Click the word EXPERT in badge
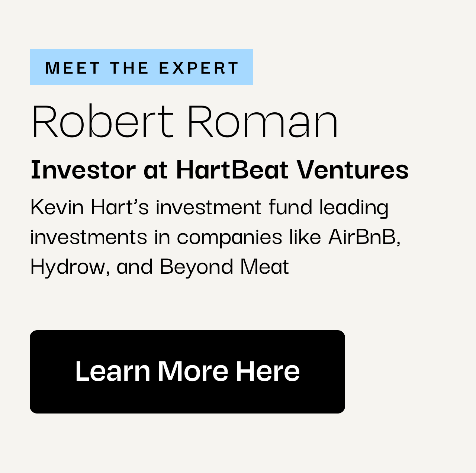The height and width of the screenshot is (473, 476). [199, 68]
